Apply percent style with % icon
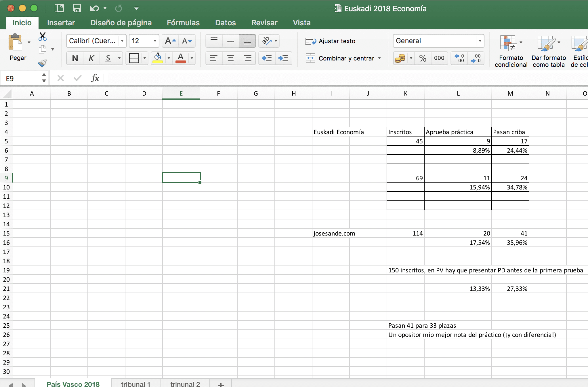Image resolution: width=588 pixels, height=387 pixels. point(423,58)
